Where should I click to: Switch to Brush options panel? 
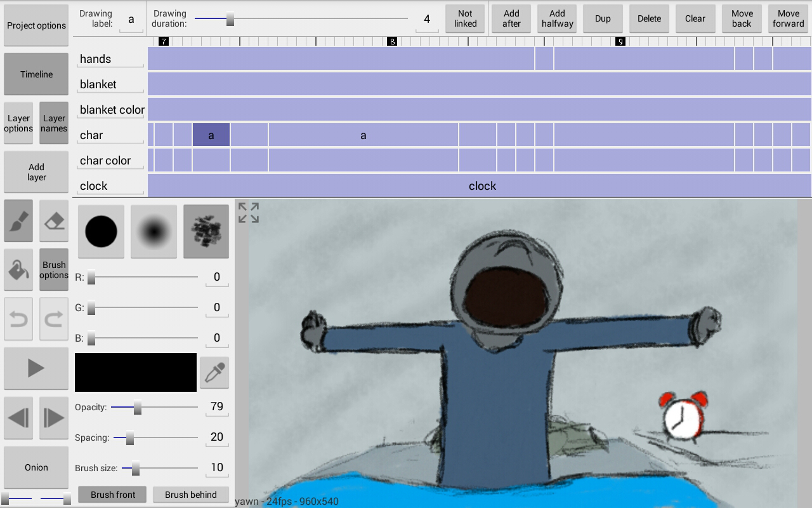[x=53, y=269]
